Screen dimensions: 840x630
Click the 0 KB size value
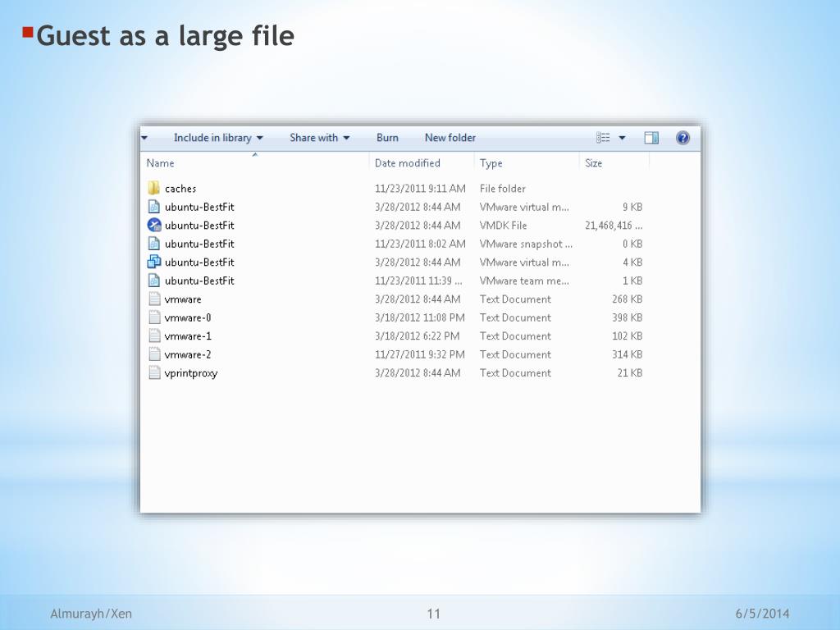tap(632, 244)
